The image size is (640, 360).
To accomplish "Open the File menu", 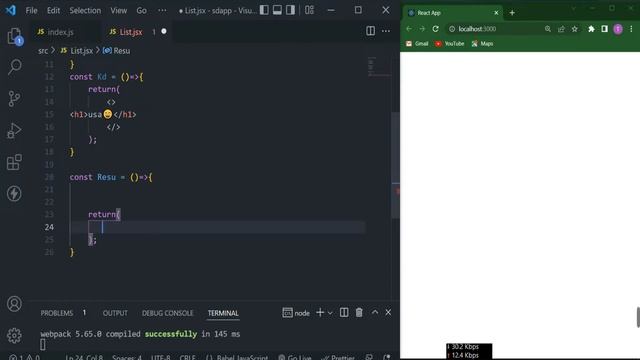I will pos(31,11).
